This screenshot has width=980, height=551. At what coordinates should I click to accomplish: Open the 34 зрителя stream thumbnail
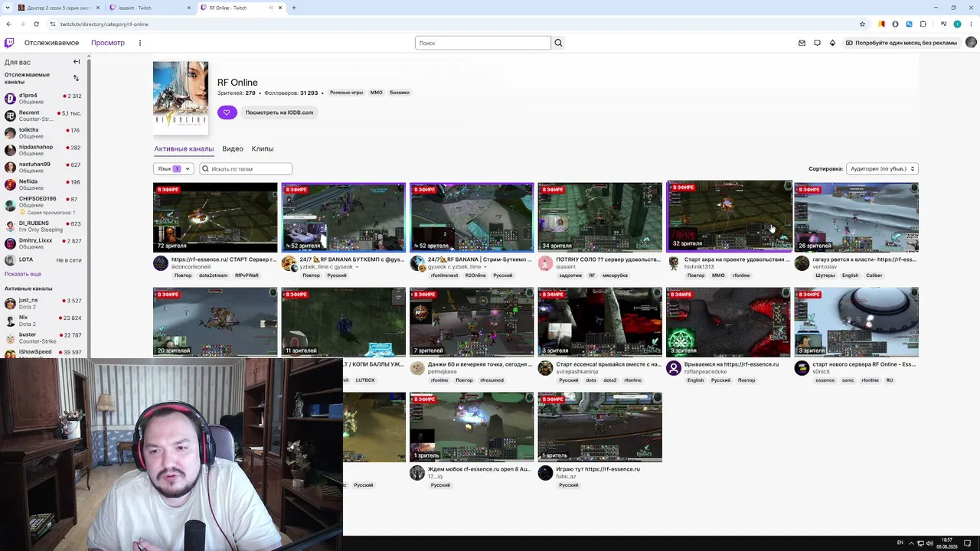click(599, 217)
